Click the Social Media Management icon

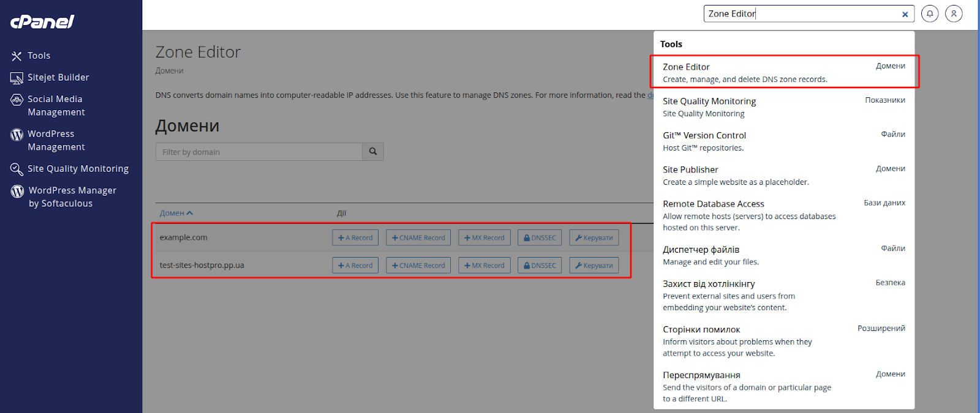[17, 100]
